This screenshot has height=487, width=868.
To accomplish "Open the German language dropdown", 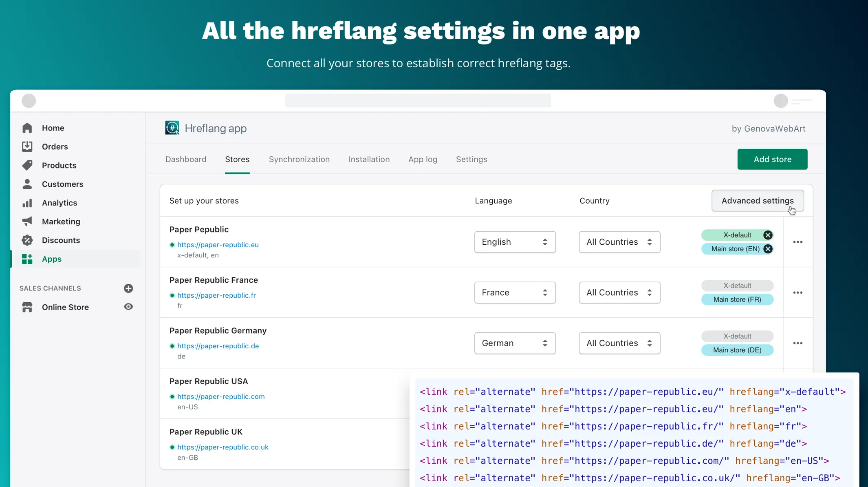I will tap(515, 343).
